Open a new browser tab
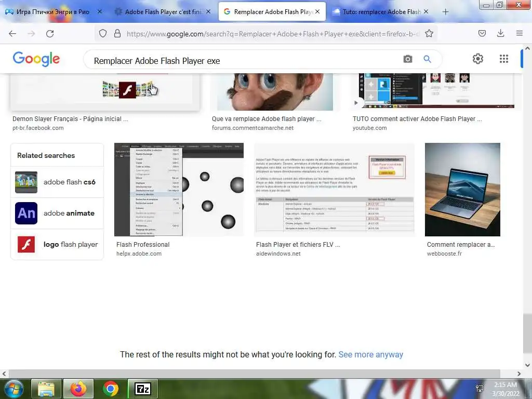 point(445,12)
